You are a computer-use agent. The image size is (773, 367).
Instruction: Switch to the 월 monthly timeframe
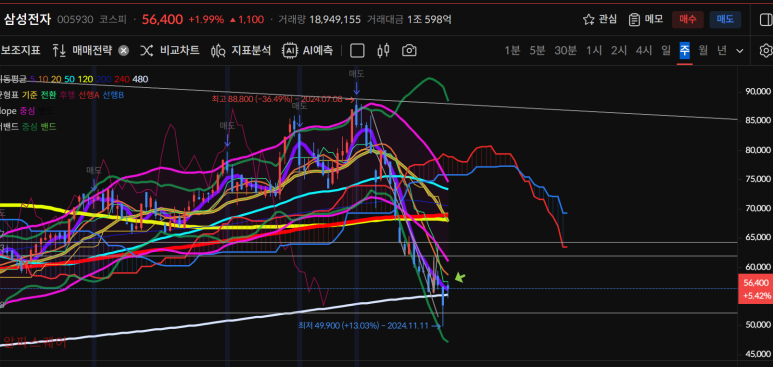tap(703, 50)
